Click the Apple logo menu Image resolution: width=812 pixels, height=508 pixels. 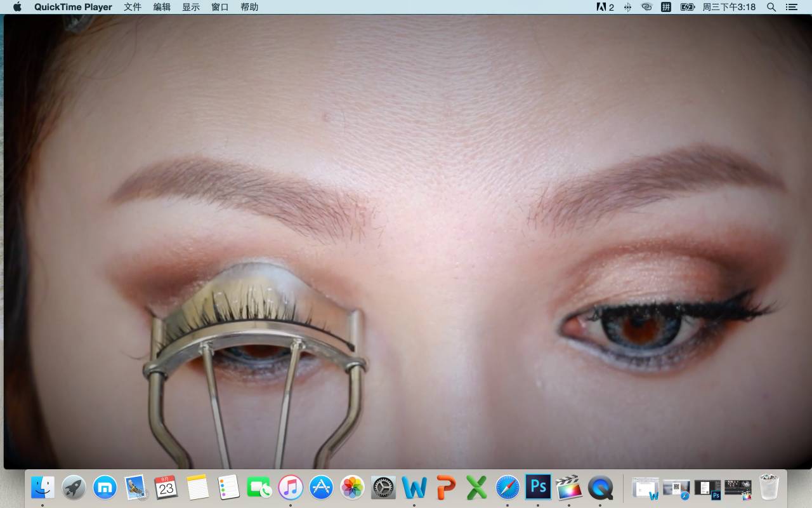pos(17,7)
